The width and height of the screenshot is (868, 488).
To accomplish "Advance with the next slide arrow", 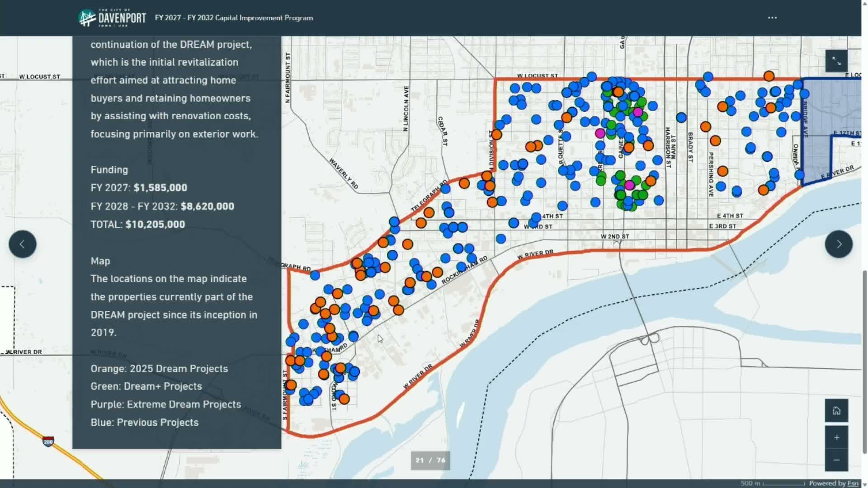I will click(x=839, y=244).
